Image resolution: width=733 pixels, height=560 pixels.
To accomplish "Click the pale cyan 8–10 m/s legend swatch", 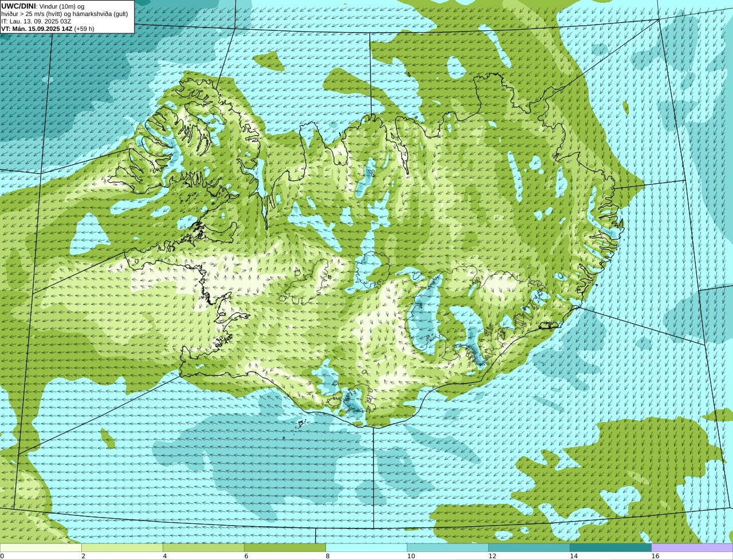I will (366, 547).
